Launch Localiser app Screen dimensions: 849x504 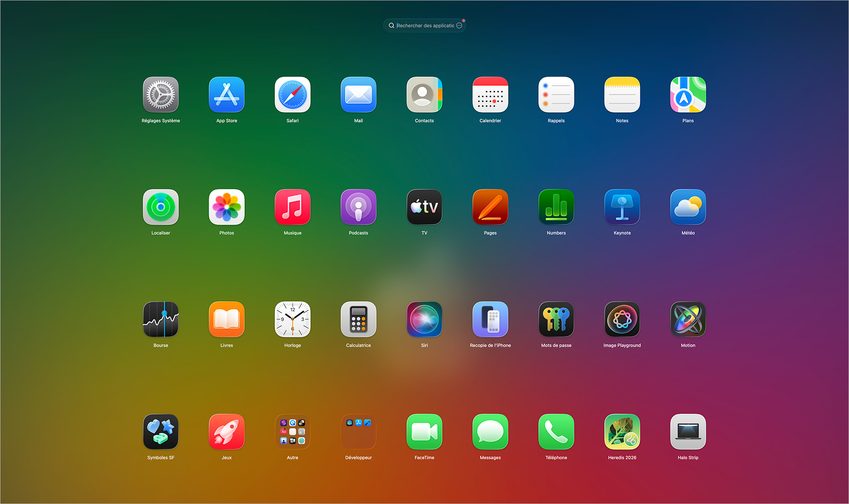click(161, 207)
